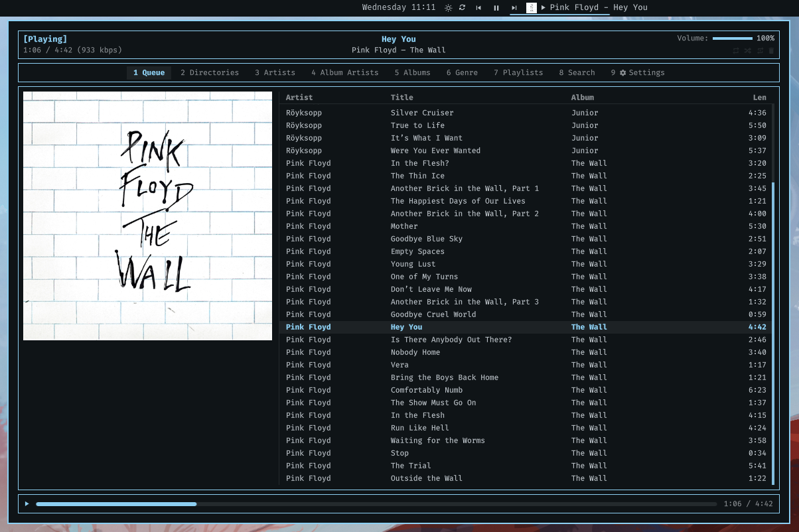Image resolution: width=799 pixels, height=532 pixels.
Task: Select 'Goodbye Cruel World' track
Action: (x=526, y=314)
